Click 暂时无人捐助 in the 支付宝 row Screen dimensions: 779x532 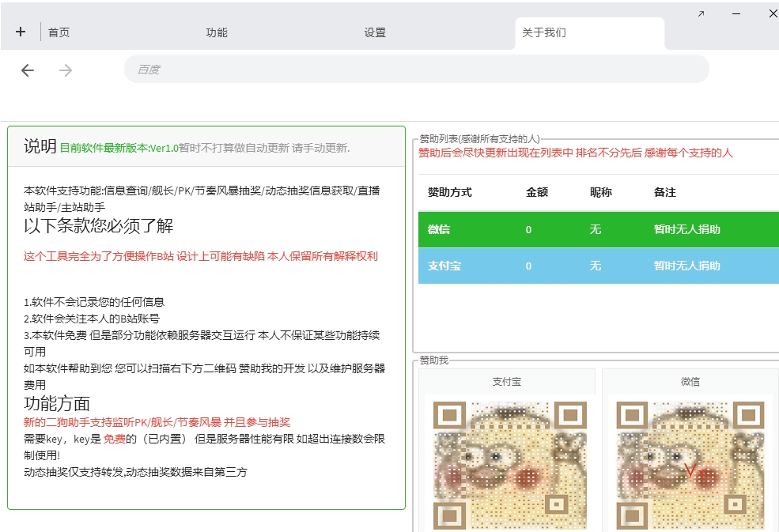686,266
